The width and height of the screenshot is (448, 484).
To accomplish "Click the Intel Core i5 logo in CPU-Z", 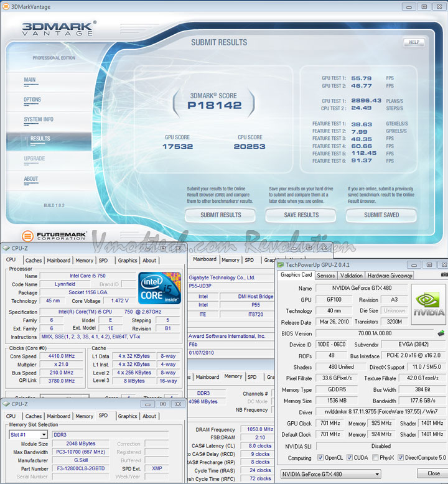I will tap(159, 288).
